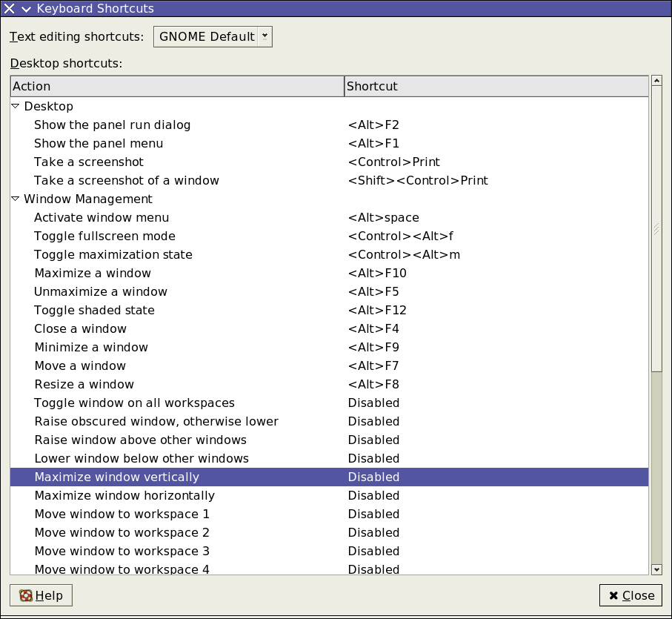Select 'Maximize window vertically' row
This screenshot has height=619, width=672.
pos(329,477)
